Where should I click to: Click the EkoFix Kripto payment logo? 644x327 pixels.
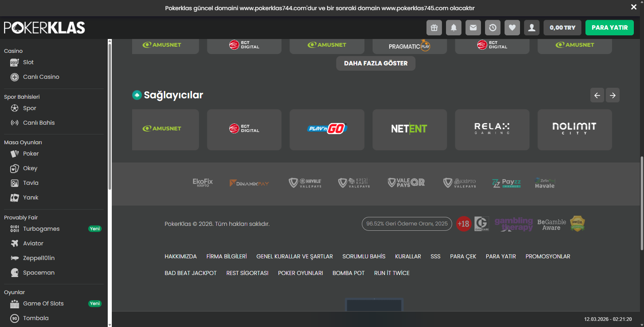coord(202,183)
